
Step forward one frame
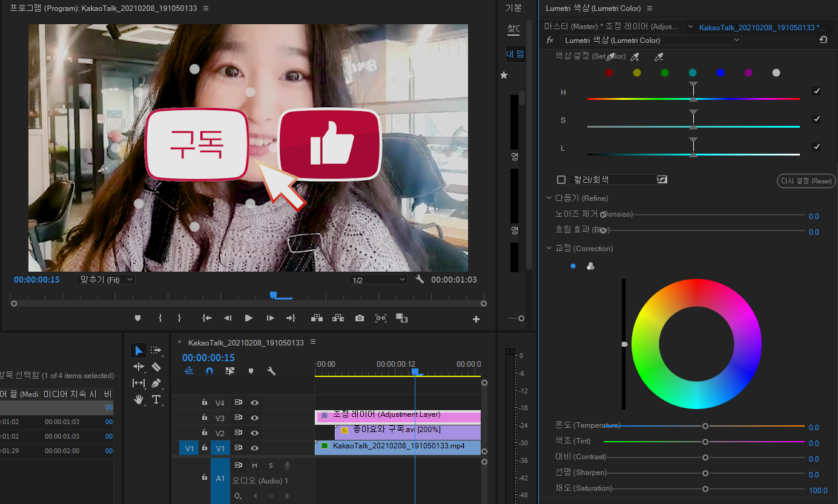pos(270,318)
